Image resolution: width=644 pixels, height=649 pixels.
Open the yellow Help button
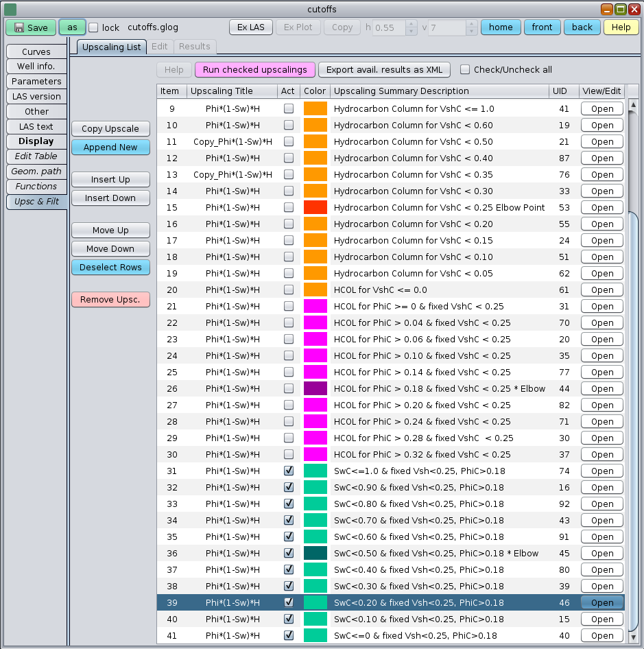click(621, 27)
